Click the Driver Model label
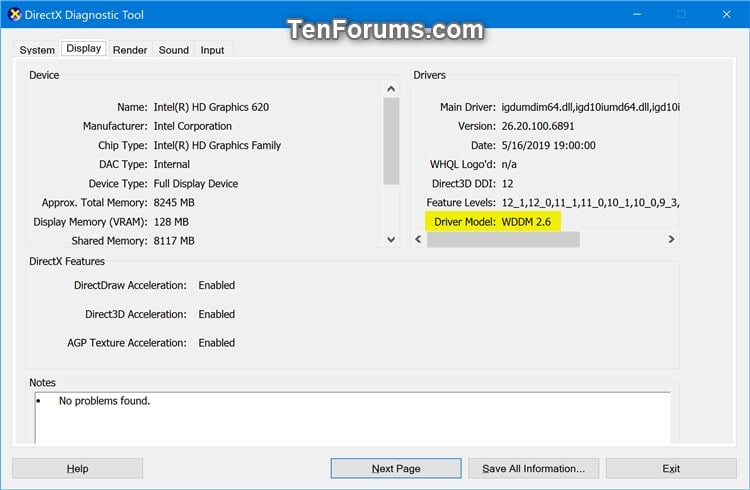The image size is (750, 490). pyautogui.click(x=464, y=222)
